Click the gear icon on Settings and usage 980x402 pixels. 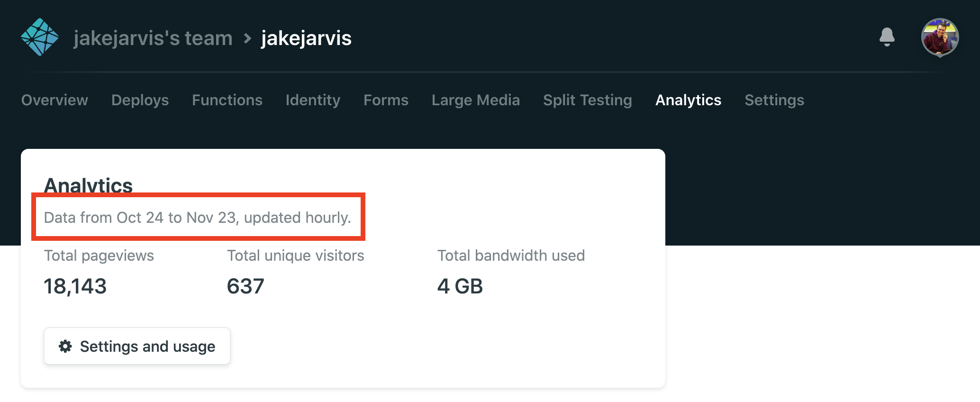65,346
